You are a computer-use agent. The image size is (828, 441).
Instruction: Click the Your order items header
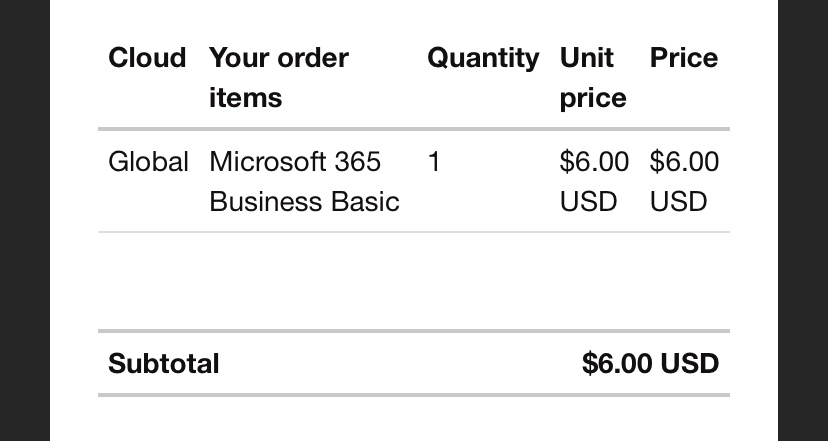[x=279, y=78]
